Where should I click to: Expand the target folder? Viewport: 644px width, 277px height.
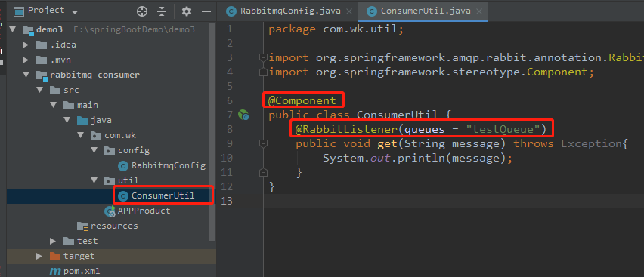[39, 256]
